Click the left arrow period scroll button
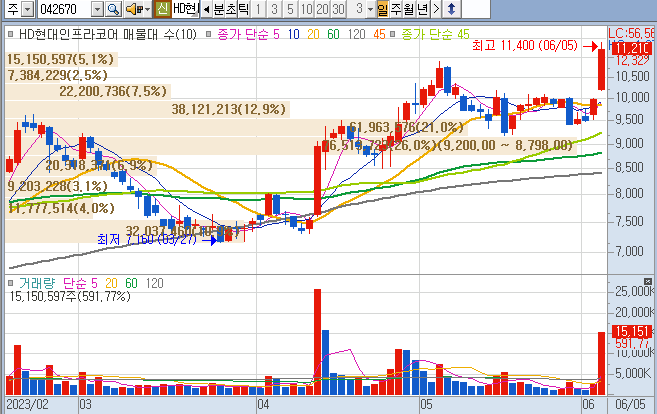This screenshot has height=414, width=657. pos(206,9)
